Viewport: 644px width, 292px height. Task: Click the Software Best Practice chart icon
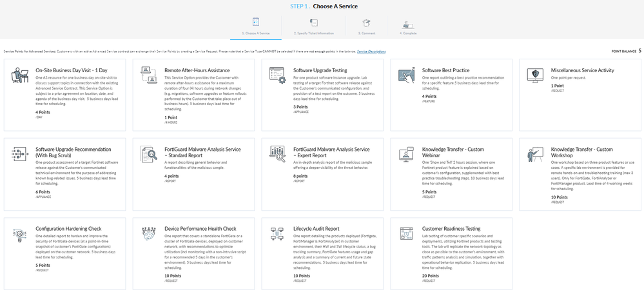click(x=406, y=75)
